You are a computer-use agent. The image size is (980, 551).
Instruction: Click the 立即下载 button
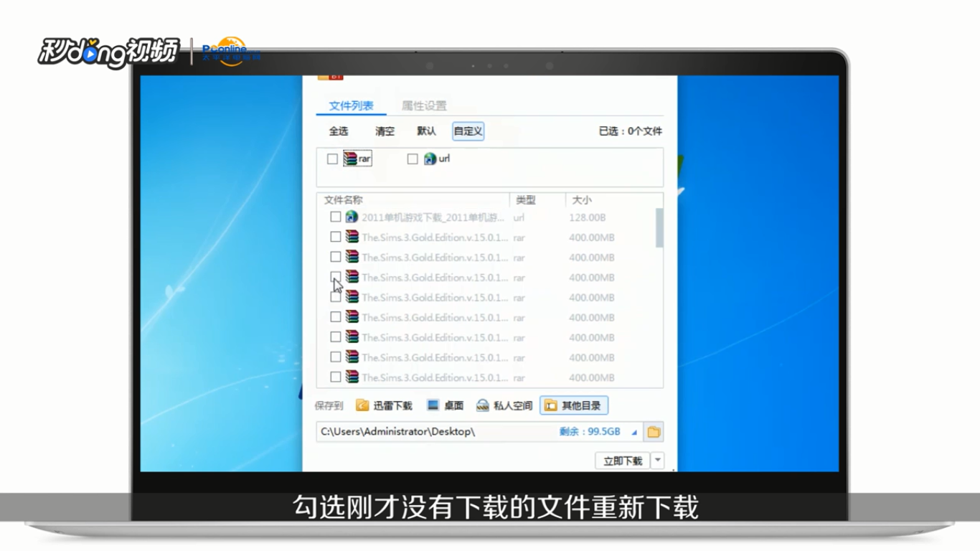click(x=623, y=461)
